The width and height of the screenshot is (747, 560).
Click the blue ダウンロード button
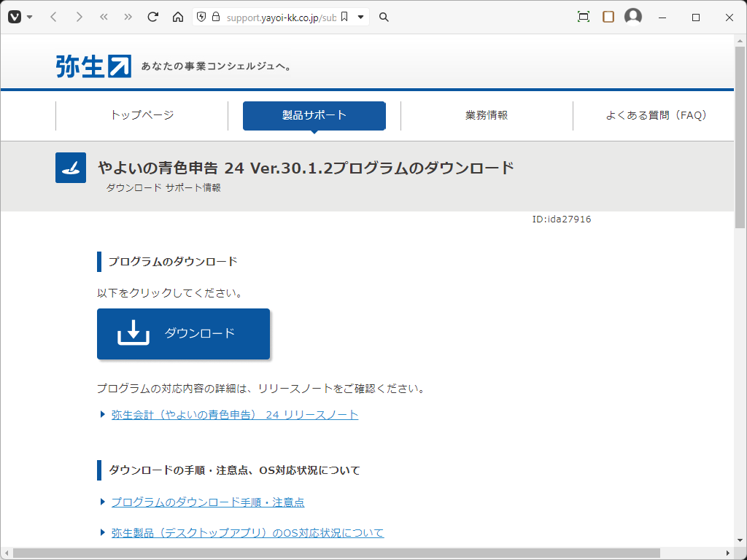(183, 334)
